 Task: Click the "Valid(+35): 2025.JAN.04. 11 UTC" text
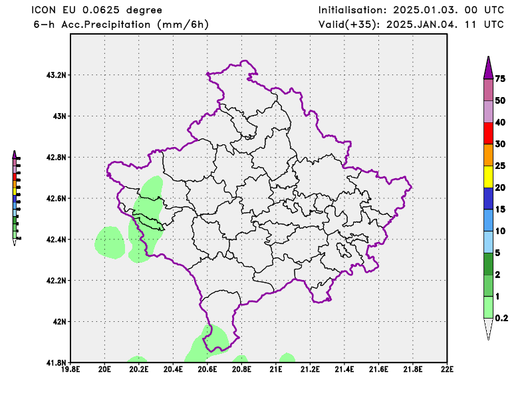pos(411,25)
